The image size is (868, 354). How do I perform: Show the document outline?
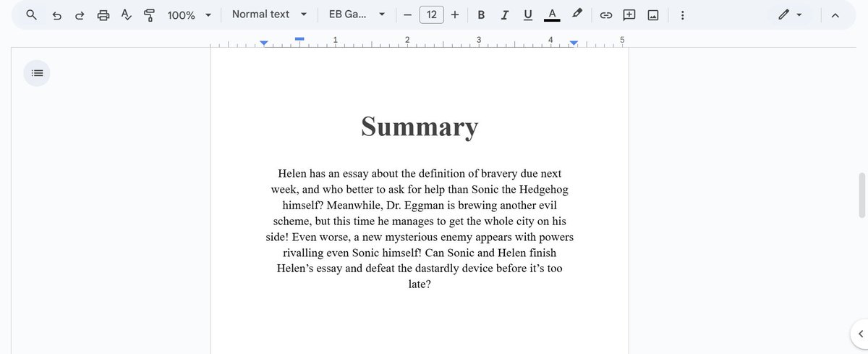[x=37, y=73]
